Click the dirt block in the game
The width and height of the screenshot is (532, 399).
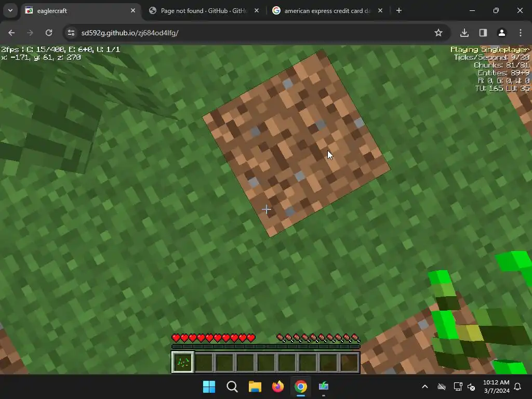coord(296,143)
